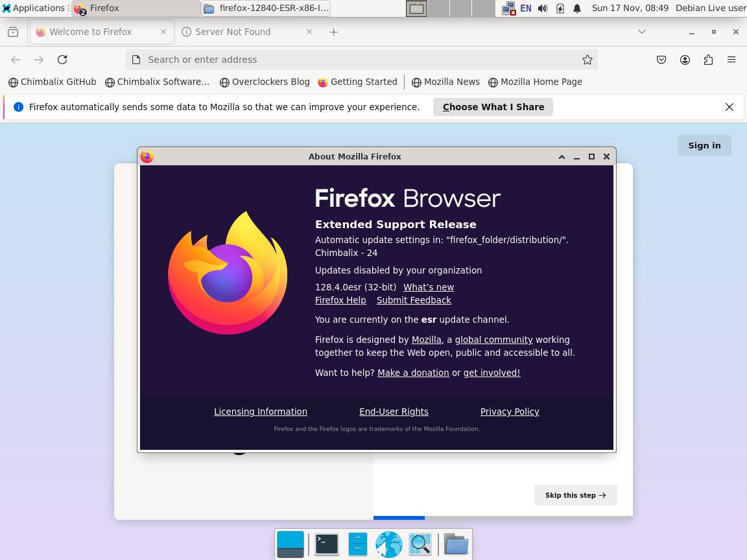Open the home folder dock icon
The width and height of the screenshot is (747, 560).
[456, 544]
